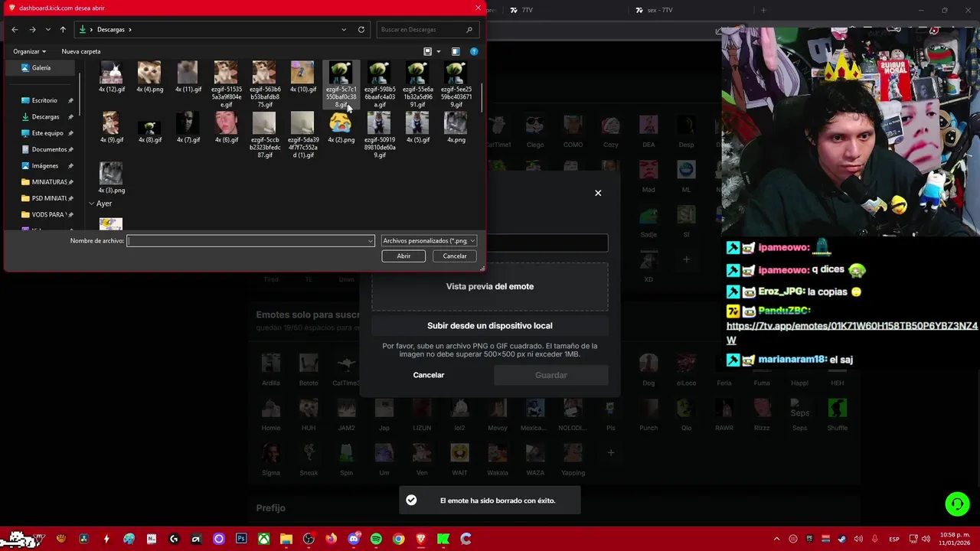
Task: Open the Organizar menu
Action: click(x=29, y=51)
